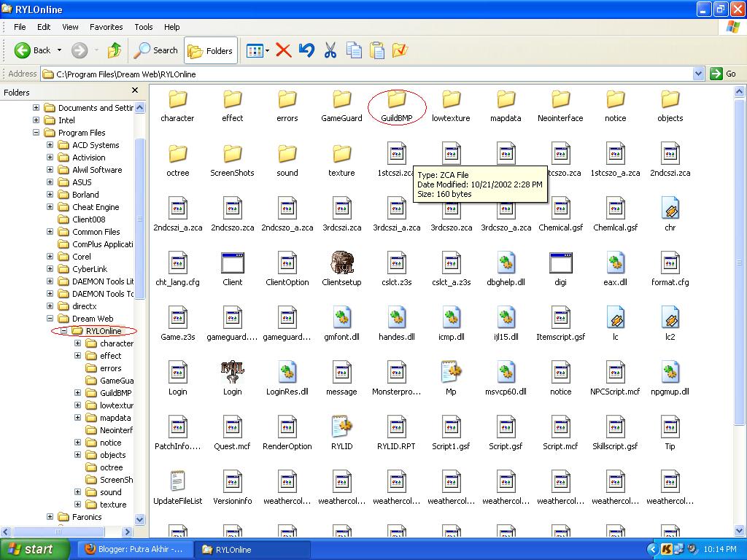The width and height of the screenshot is (747, 560).
Task: Click the Cut scissors toolbar icon
Action: pos(330,50)
